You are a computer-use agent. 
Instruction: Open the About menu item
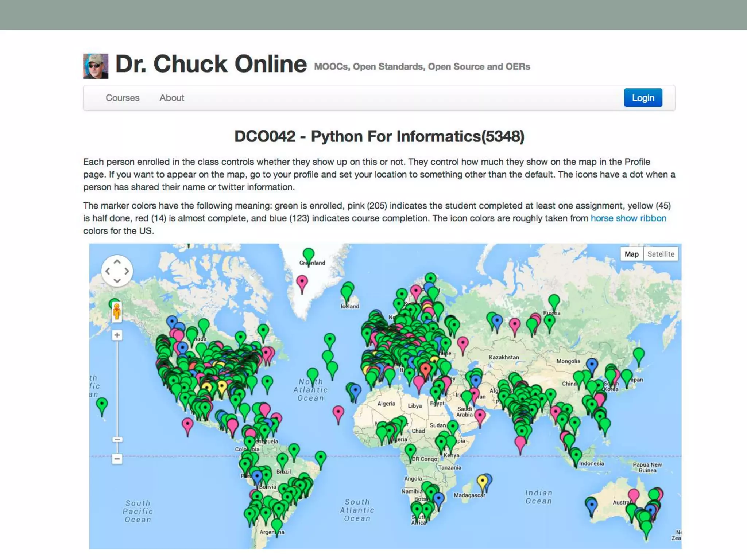tap(171, 98)
